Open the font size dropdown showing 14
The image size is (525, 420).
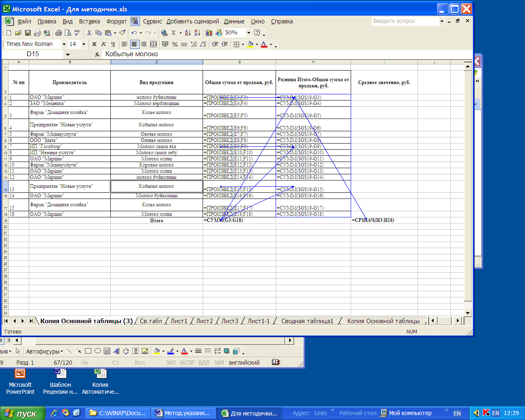[x=84, y=44]
